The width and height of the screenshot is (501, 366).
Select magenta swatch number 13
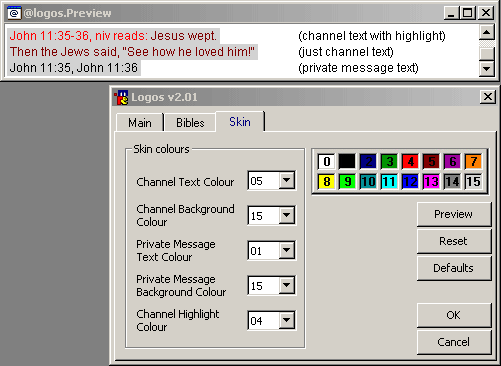(x=431, y=182)
